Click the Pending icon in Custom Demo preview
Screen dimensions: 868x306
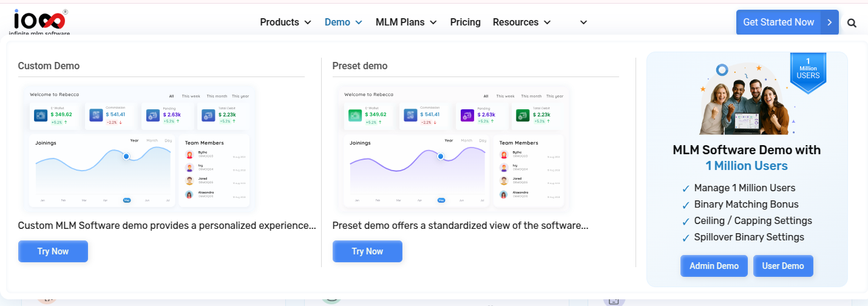click(153, 115)
